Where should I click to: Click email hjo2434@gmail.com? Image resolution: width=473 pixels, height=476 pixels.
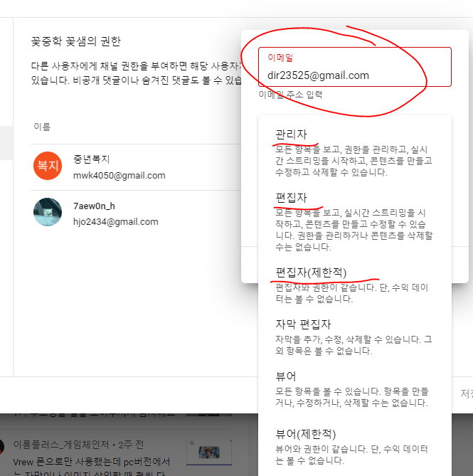tap(116, 221)
